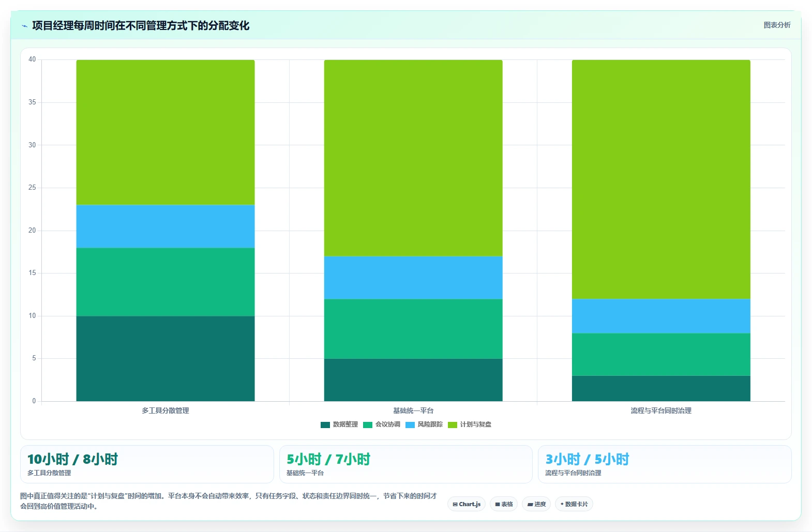Image resolution: width=812 pixels, height=532 pixels.
Task: Select green 会议协调 segment in 基础统一平台 bar
Action: click(x=413, y=329)
